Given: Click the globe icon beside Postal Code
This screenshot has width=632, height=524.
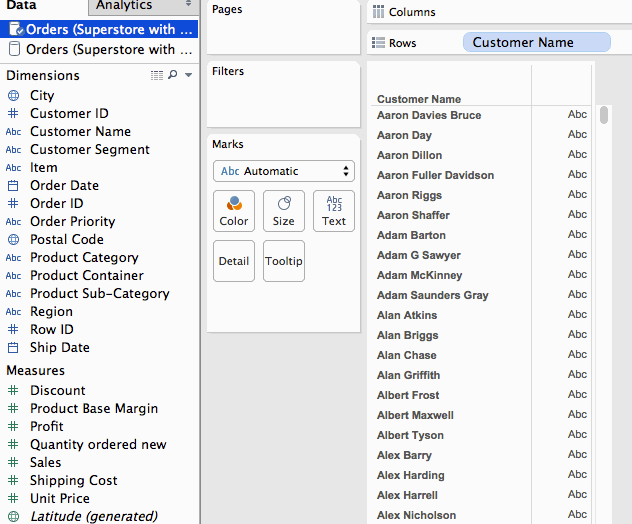Looking at the screenshot, I should [13, 240].
